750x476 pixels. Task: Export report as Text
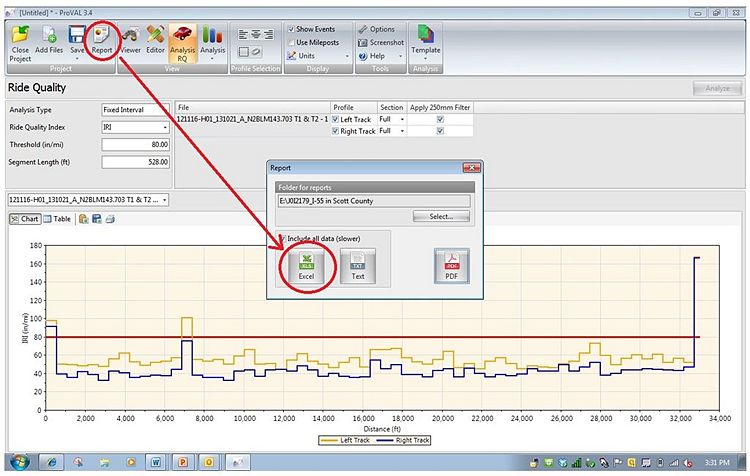click(358, 266)
